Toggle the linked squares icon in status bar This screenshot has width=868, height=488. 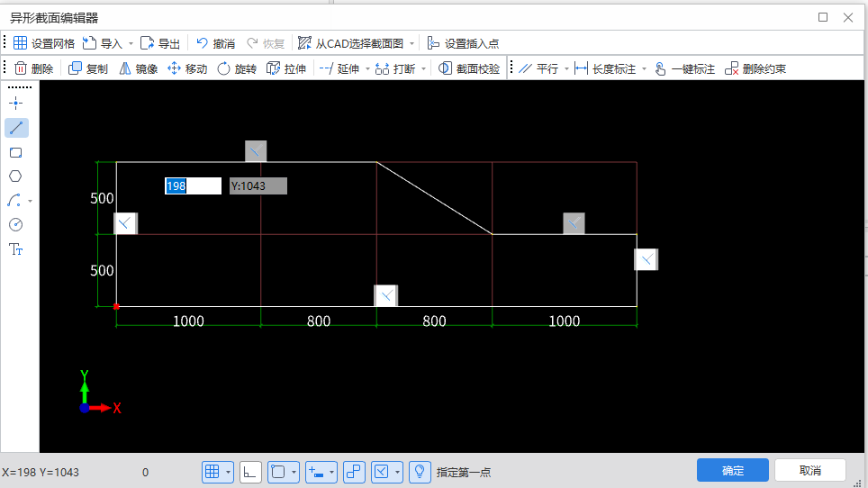click(x=354, y=472)
